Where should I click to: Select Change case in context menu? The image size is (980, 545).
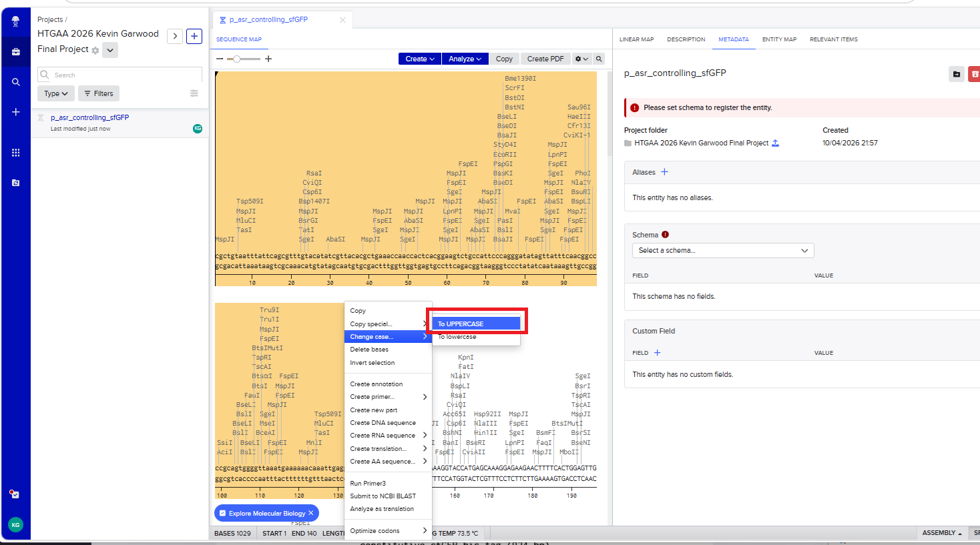click(x=388, y=337)
